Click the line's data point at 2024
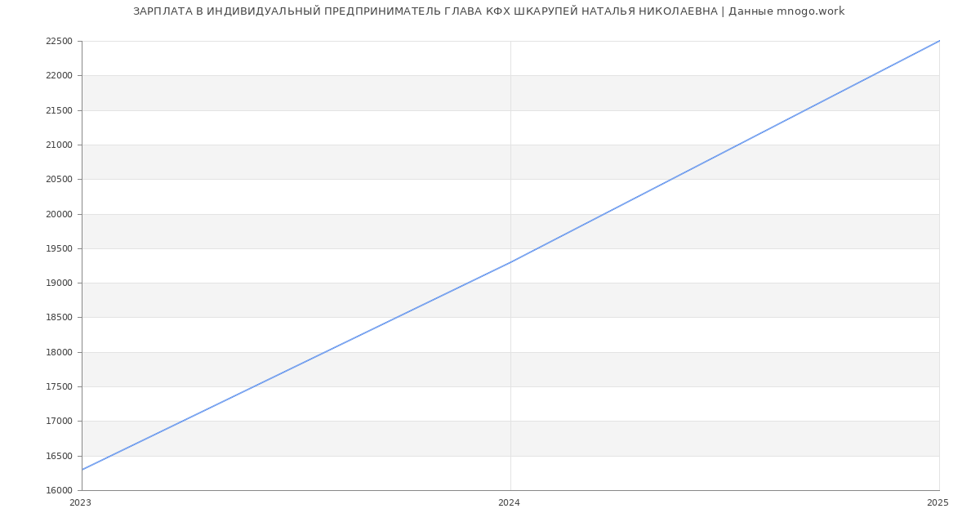 coord(510,262)
